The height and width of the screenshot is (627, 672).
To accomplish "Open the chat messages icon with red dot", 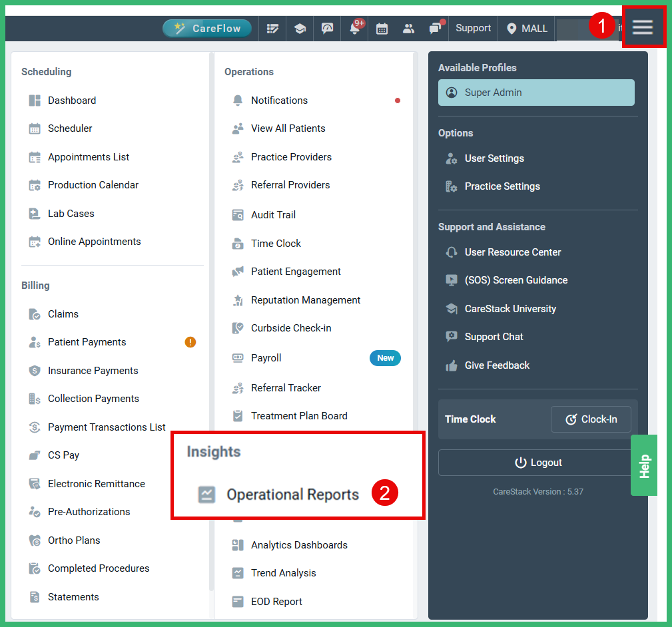I will click(x=435, y=28).
